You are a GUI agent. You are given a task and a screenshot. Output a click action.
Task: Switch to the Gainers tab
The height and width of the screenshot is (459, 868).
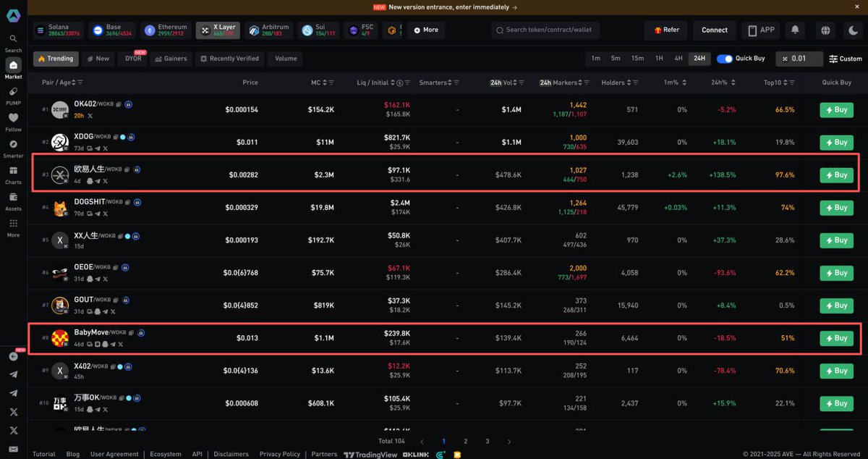coord(171,59)
